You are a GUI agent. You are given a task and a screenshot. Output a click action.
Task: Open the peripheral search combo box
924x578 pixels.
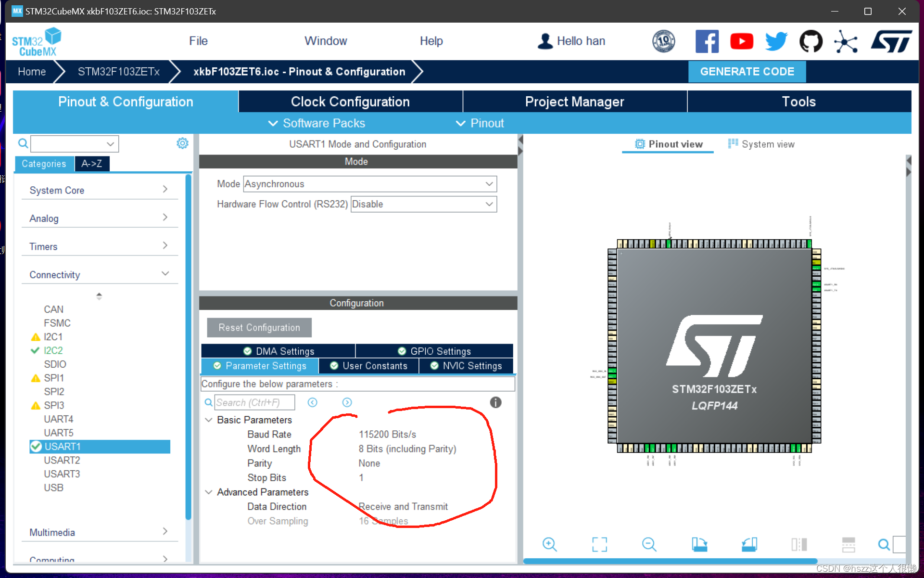point(75,143)
